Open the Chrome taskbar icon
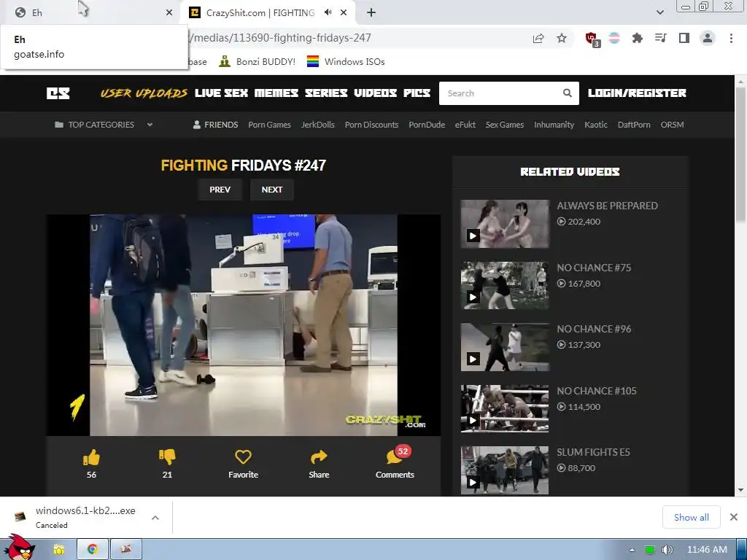Screen dimensions: 747x560 [93, 549]
